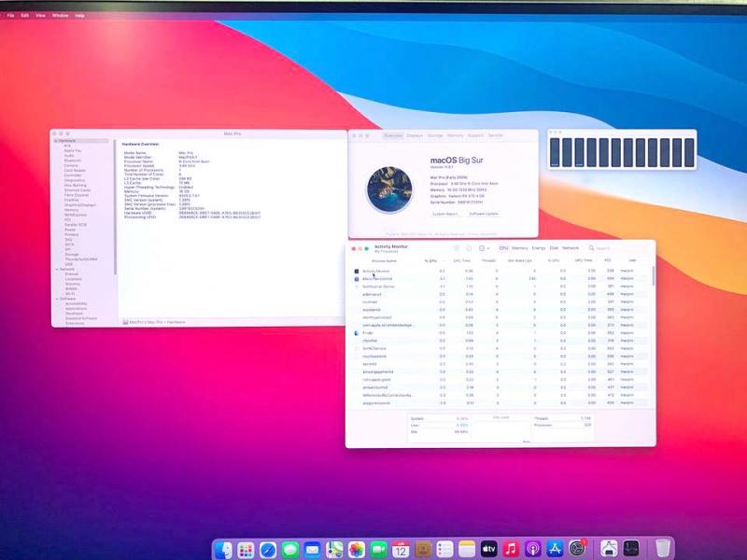
Task: Click the Activity Monitor search field
Action: point(618,248)
